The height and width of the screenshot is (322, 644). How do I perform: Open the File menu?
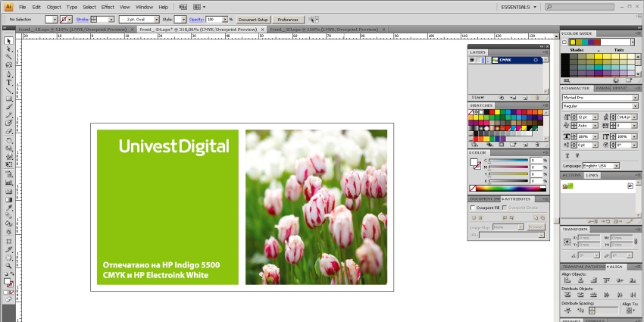[x=22, y=7]
